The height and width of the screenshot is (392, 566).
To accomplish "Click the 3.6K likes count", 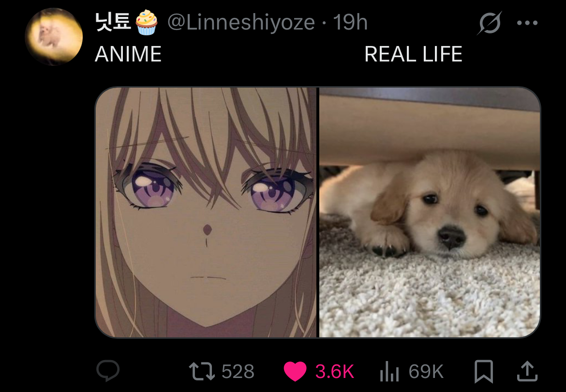I will click(334, 371).
